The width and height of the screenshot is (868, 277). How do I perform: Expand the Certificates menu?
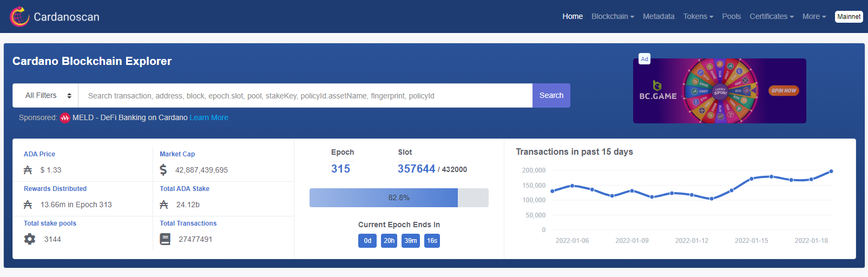[x=772, y=16]
